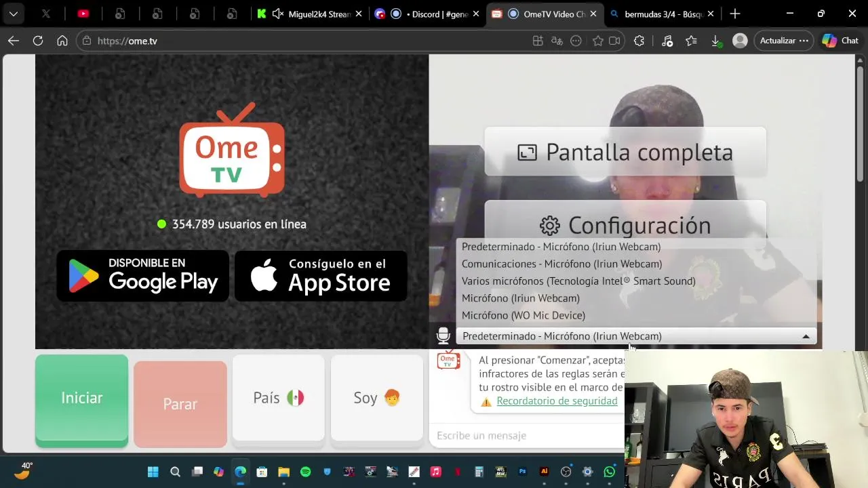Open the weather widget showing 40°
The width and height of the screenshot is (868, 488).
[x=23, y=471]
